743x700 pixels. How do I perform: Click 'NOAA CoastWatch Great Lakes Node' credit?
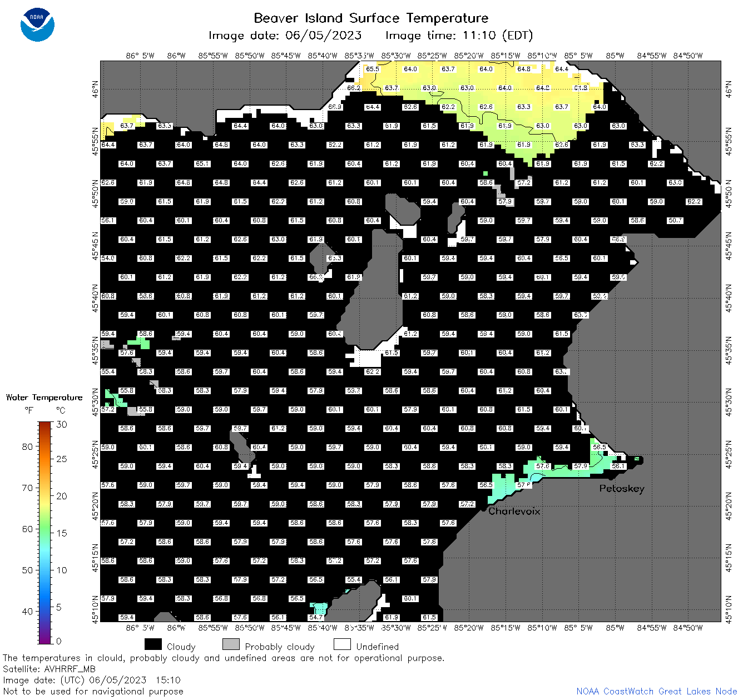[657, 692]
